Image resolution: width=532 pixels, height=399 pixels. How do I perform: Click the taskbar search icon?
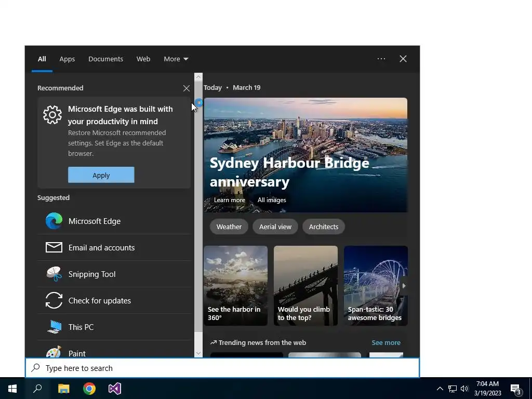37,389
